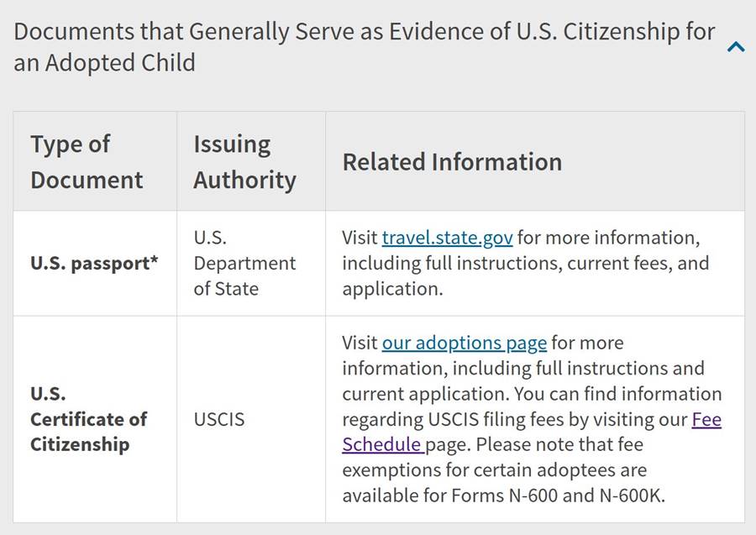Click 'an Adopted Child' in the heading
The height and width of the screenshot is (535, 756).
(x=104, y=63)
